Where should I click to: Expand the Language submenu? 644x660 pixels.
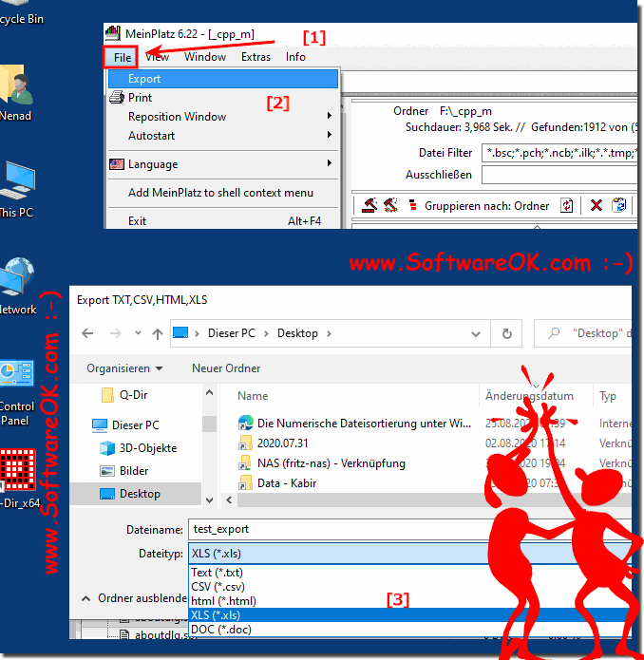click(223, 163)
